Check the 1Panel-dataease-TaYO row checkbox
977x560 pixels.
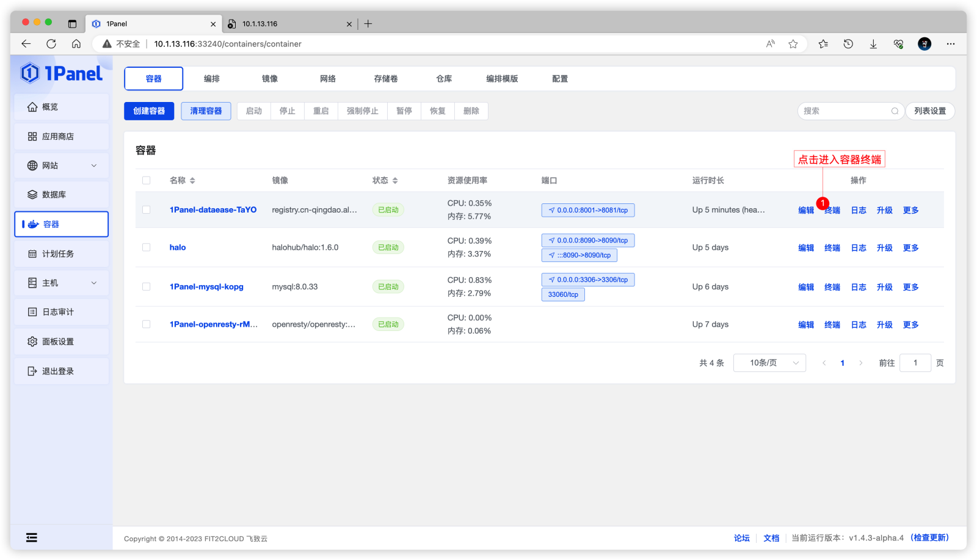click(x=147, y=210)
